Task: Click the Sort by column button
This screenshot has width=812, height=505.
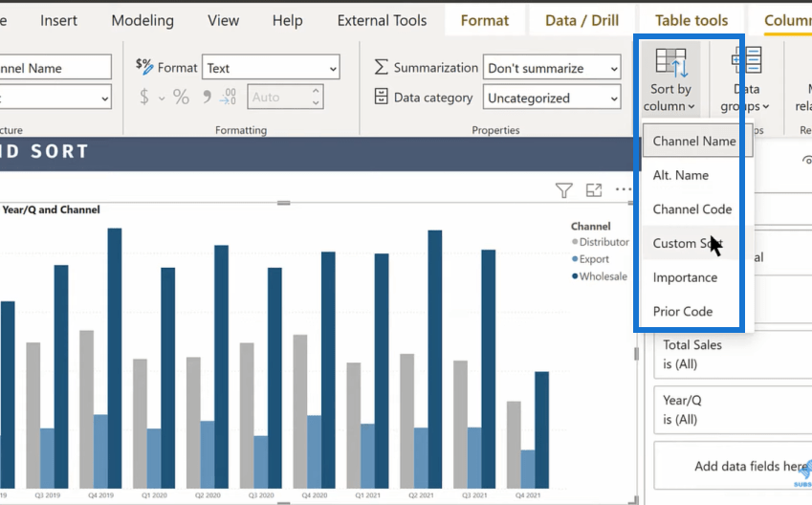Action: (670, 79)
